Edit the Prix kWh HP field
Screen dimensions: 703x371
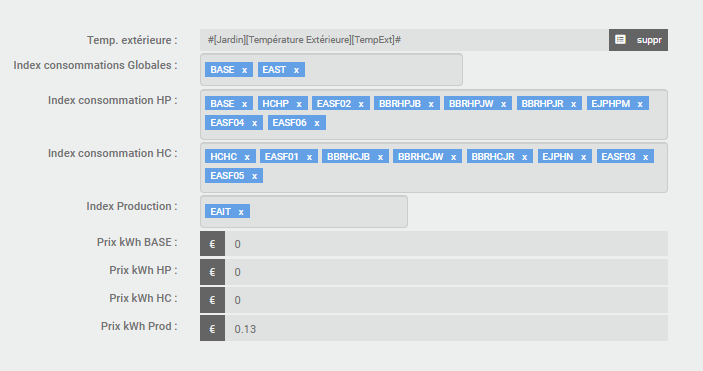point(447,272)
